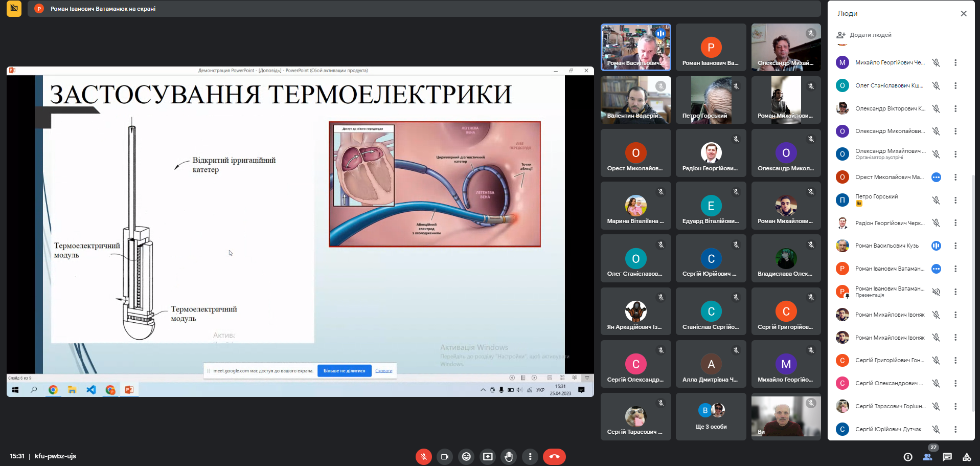
Task: Click blue dots indicator next to Орест Миколайович
Action: [x=936, y=177]
